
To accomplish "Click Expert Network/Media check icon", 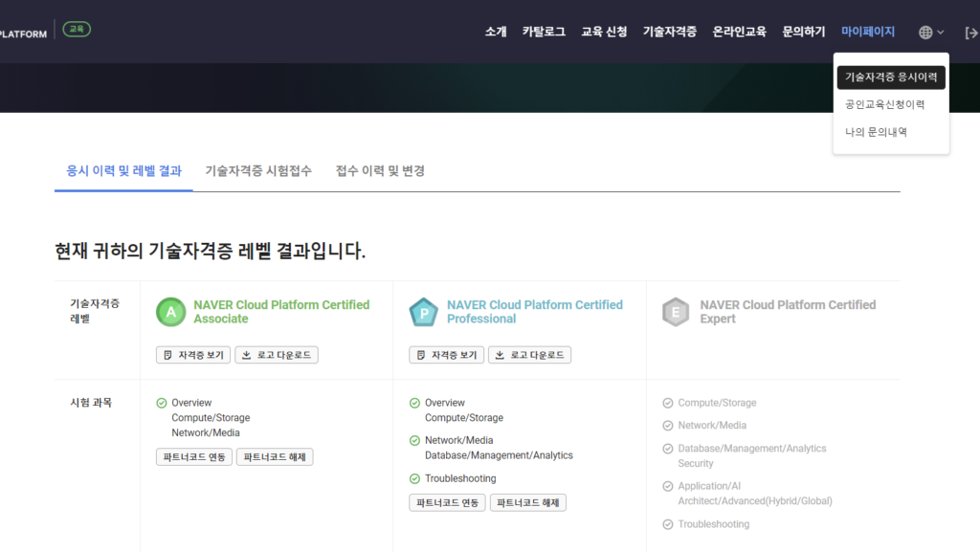I will [667, 425].
